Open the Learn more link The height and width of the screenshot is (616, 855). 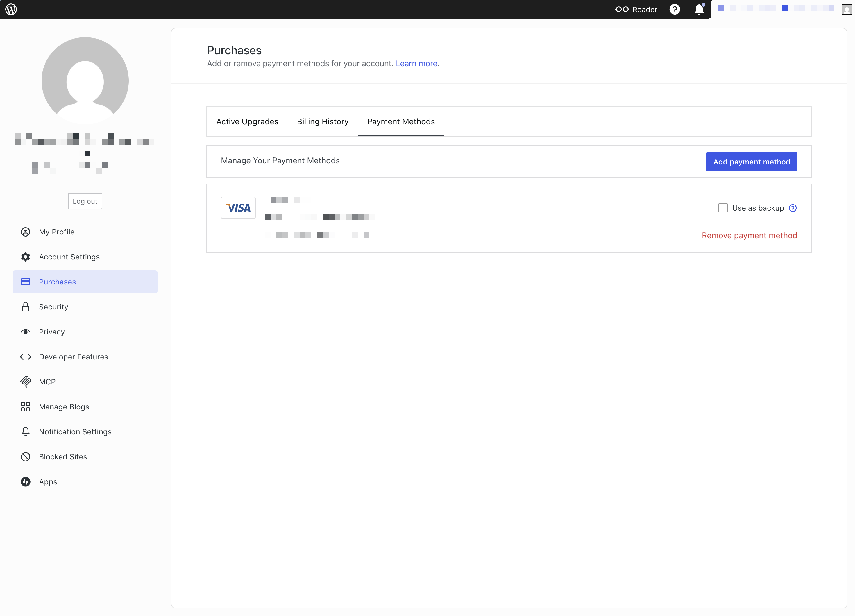pyautogui.click(x=416, y=63)
